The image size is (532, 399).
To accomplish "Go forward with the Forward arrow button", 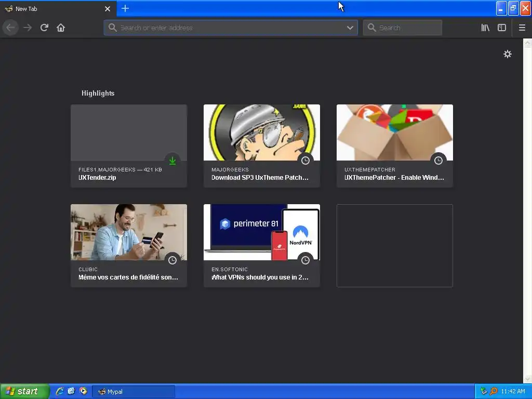I will tap(28, 28).
